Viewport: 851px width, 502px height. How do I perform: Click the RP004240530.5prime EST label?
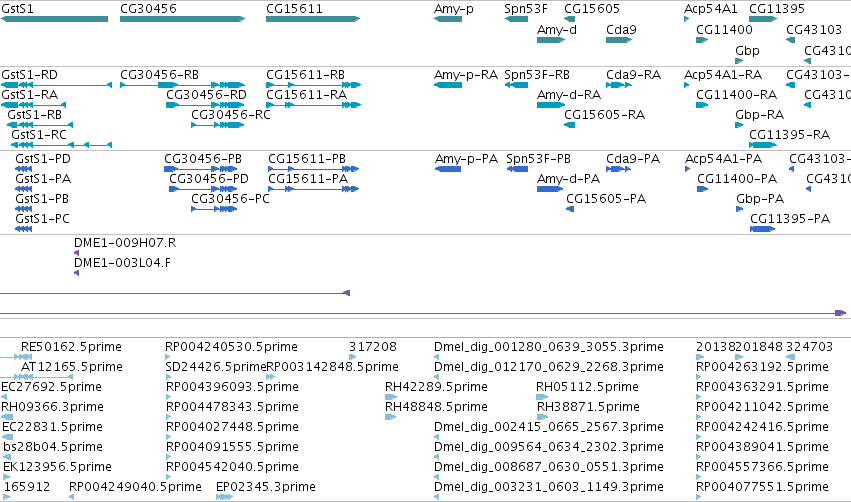tap(231, 347)
